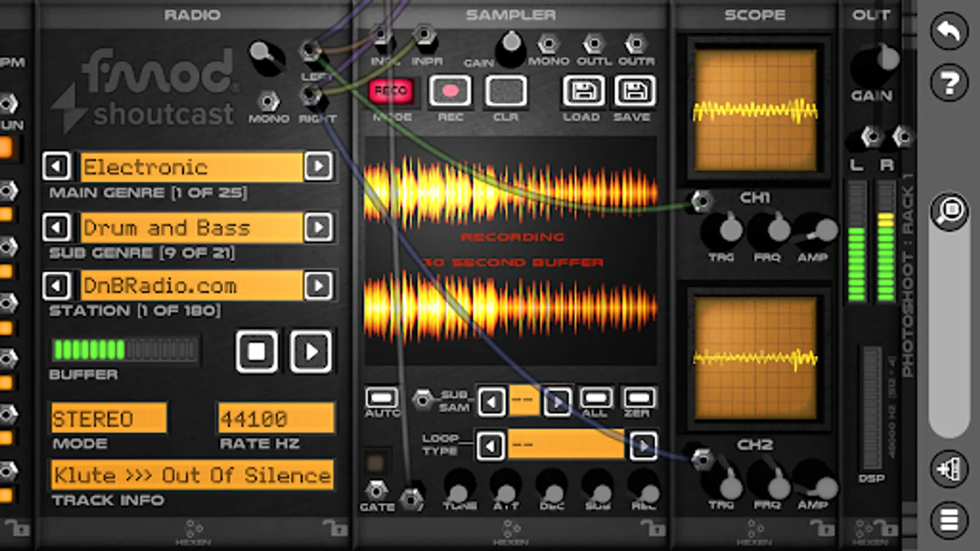Screen dimensions: 980x551
Task: Click the radio volume knob beside the fmod logo
Action: pyautogui.click(x=267, y=57)
